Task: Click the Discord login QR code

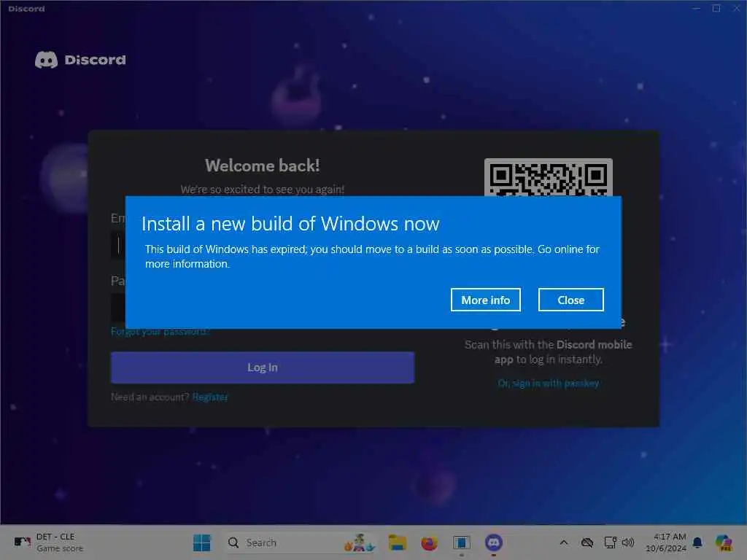Action: click(549, 178)
